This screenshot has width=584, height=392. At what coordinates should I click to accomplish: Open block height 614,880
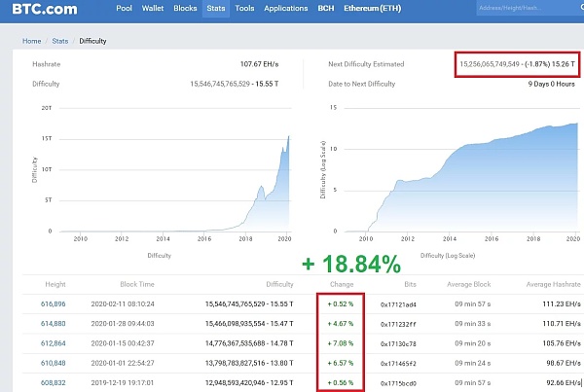[x=53, y=323]
